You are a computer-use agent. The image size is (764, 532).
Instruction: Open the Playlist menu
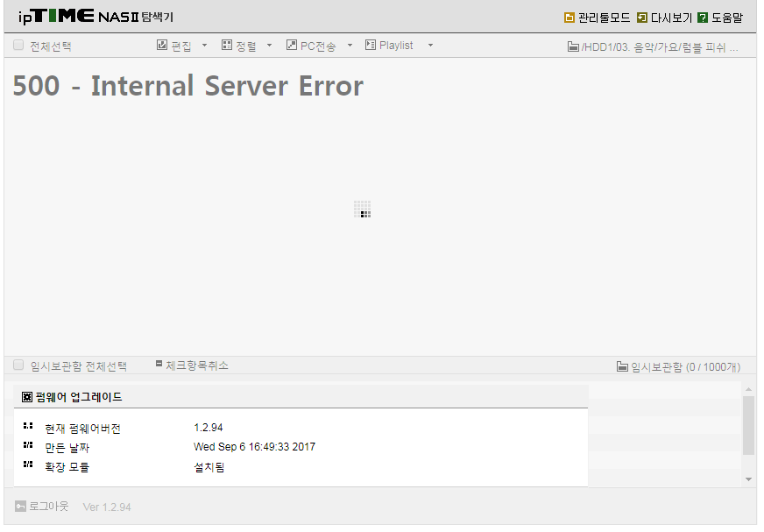396,46
